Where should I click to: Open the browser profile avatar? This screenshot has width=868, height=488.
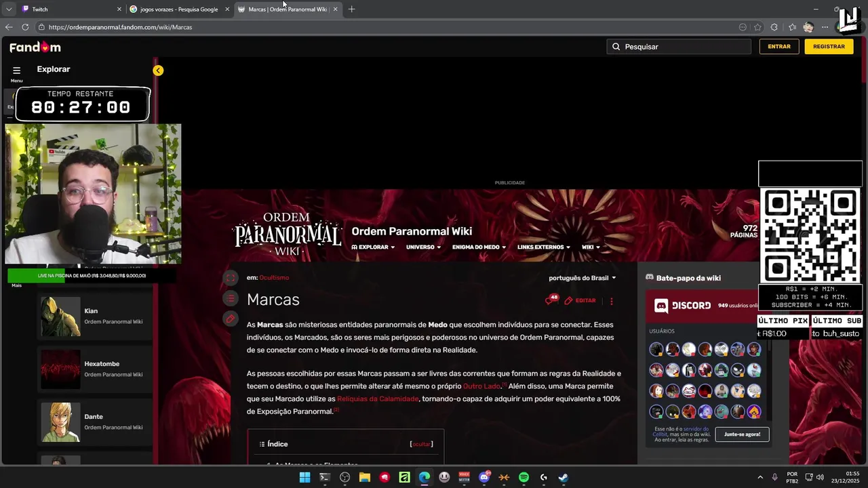click(808, 27)
